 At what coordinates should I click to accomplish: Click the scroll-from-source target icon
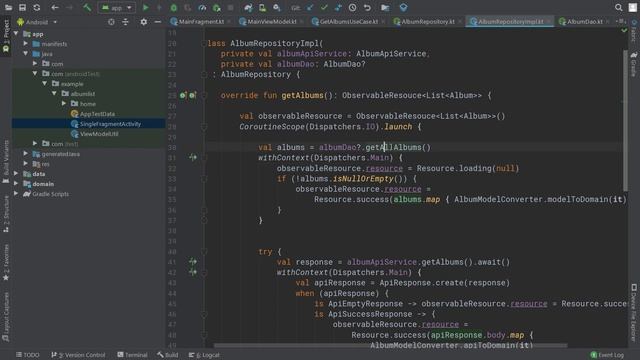[x=111, y=22]
